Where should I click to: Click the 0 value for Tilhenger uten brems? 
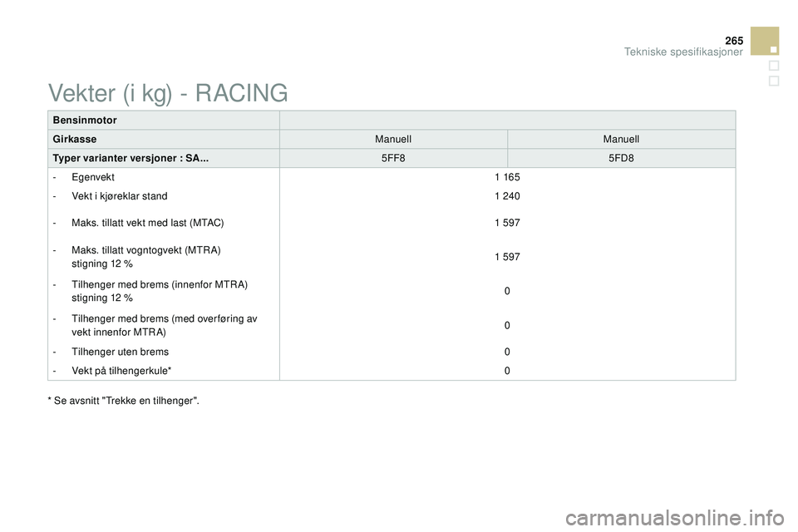(x=507, y=352)
